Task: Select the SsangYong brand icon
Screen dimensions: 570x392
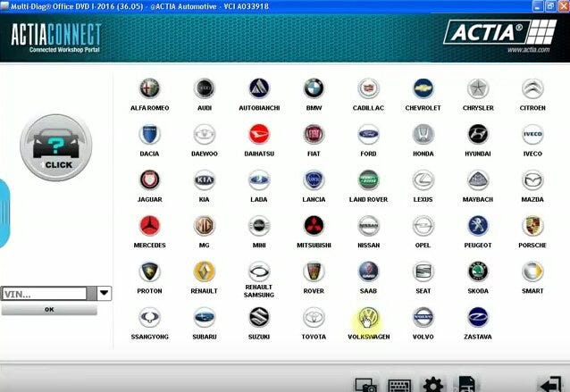Action: [149, 317]
